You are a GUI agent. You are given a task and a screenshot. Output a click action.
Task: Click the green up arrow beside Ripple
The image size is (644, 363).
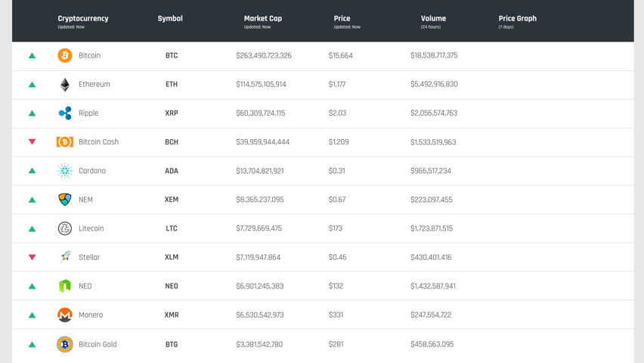tap(32, 113)
